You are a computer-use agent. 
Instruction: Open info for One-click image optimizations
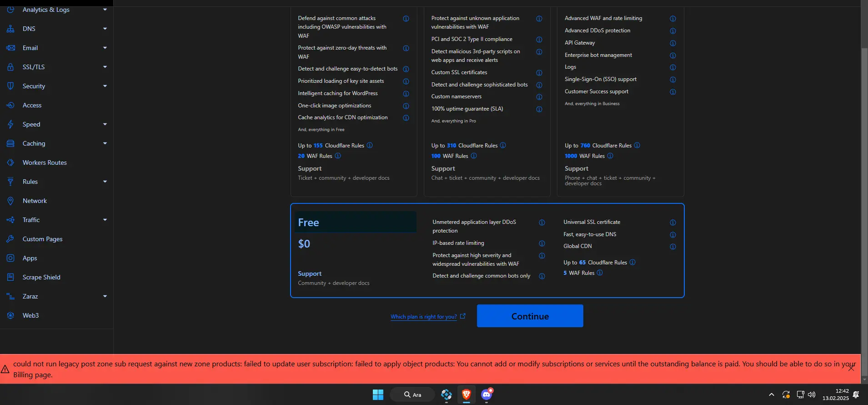tap(406, 106)
